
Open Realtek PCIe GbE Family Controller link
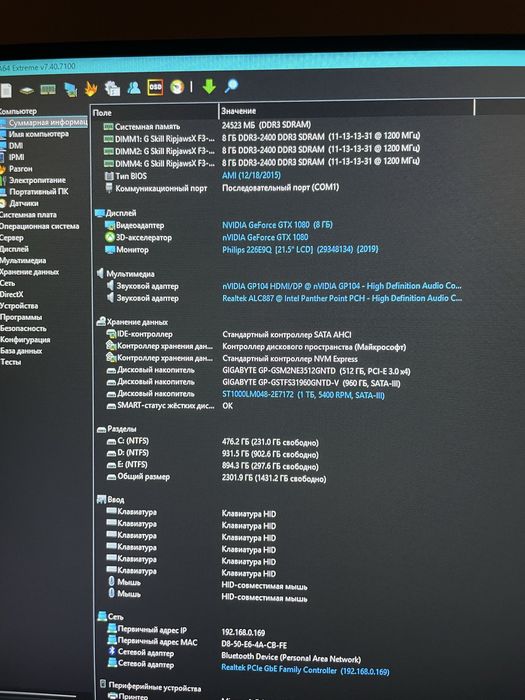305,670
